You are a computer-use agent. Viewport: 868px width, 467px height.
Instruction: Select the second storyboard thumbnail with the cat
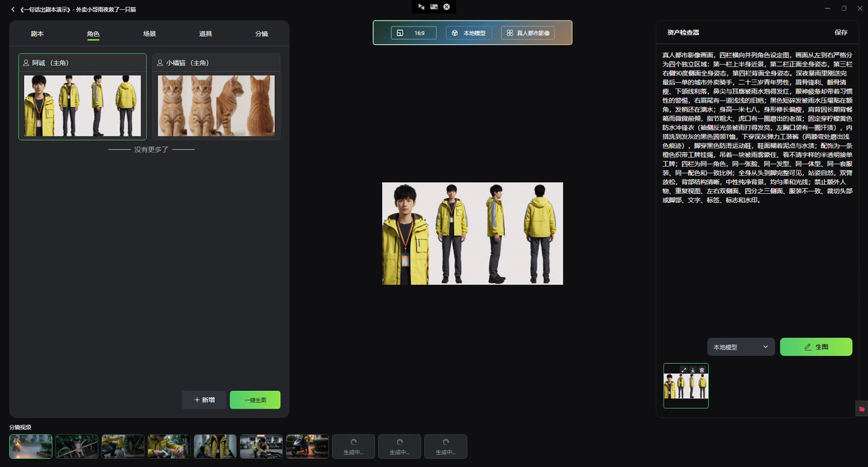(x=77, y=446)
